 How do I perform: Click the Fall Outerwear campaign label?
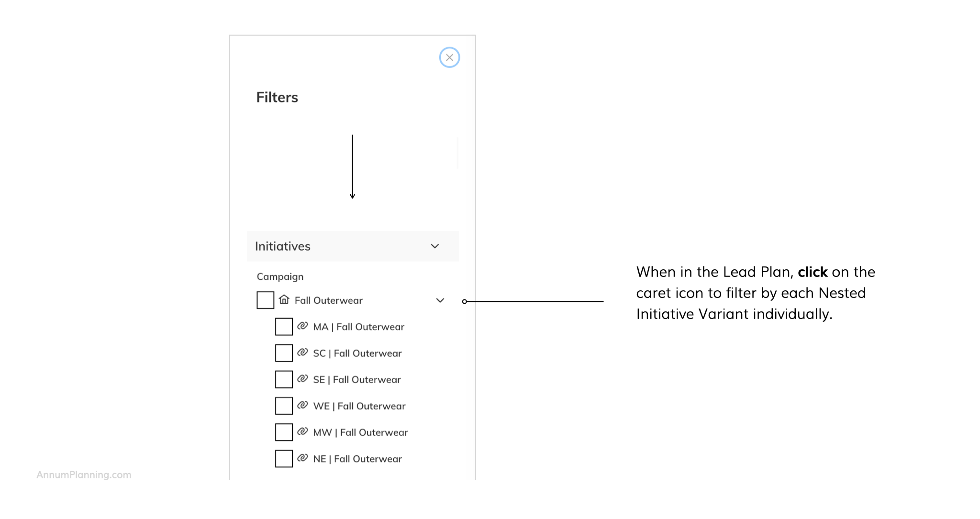(x=328, y=300)
